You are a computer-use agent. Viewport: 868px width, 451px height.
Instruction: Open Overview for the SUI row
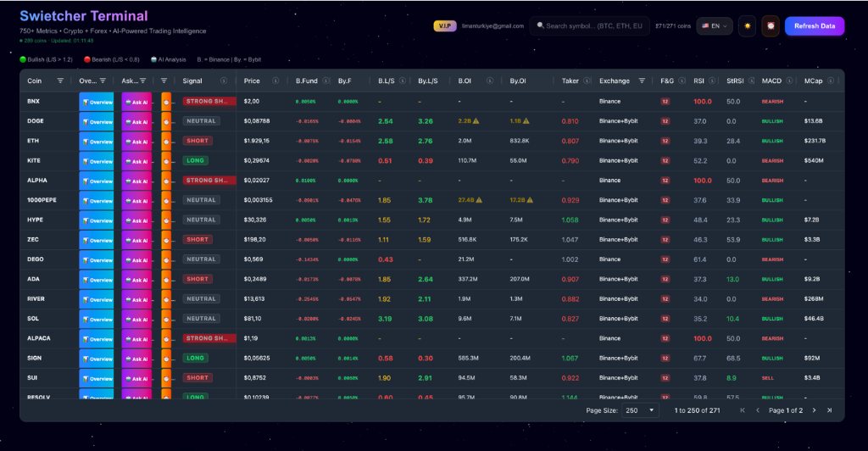click(97, 378)
